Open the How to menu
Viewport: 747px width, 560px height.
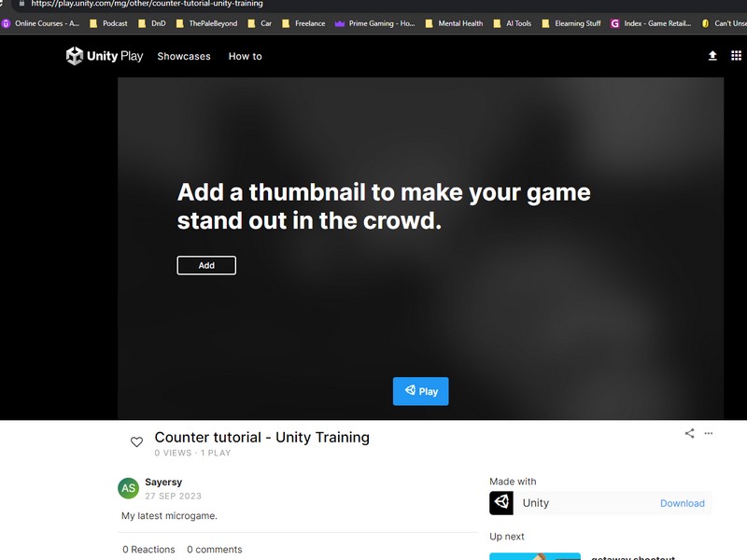pos(245,56)
